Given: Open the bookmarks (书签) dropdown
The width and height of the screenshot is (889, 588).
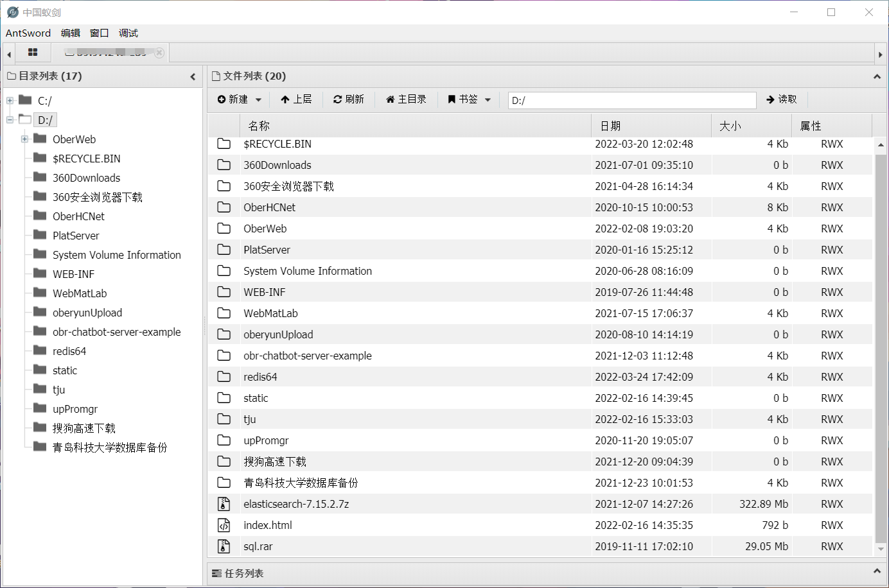Looking at the screenshot, I should coord(469,99).
